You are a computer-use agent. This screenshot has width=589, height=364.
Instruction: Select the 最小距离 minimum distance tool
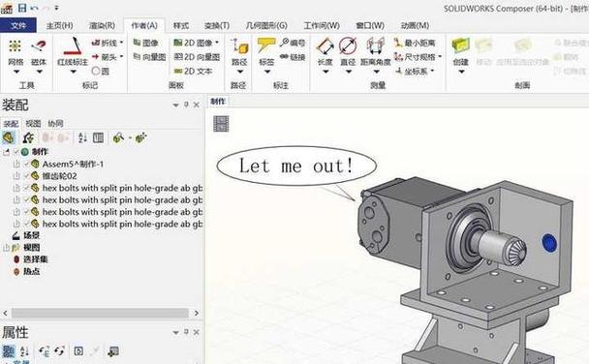415,43
